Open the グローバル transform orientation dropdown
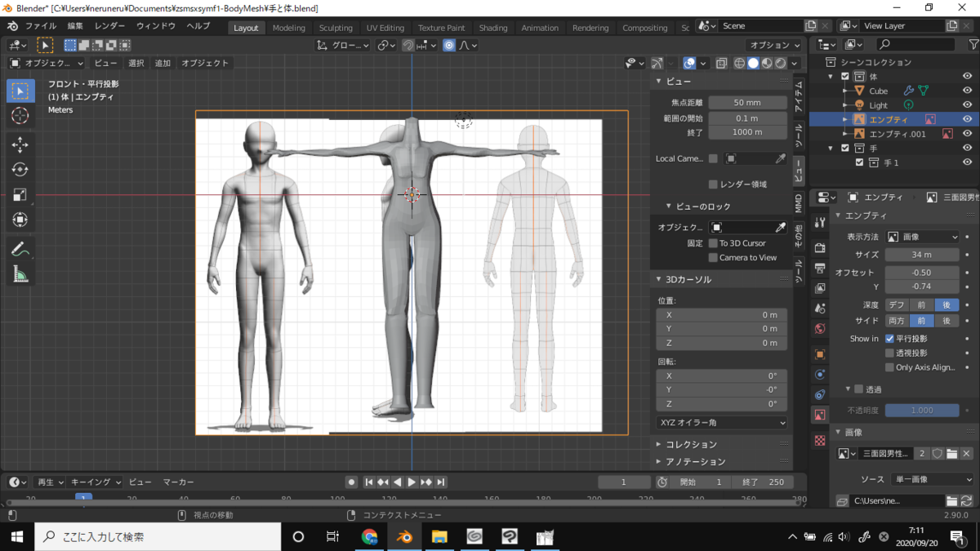This screenshot has width=980, height=551. 344,45
